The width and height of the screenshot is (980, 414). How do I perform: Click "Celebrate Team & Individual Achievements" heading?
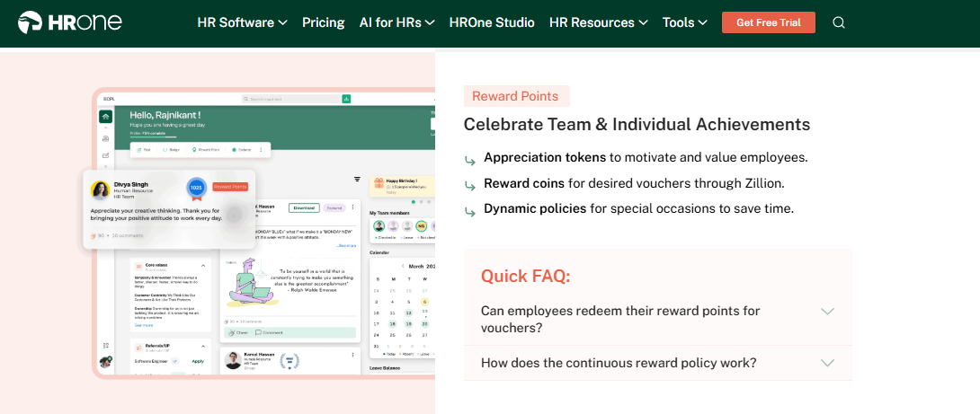(x=637, y=124)
